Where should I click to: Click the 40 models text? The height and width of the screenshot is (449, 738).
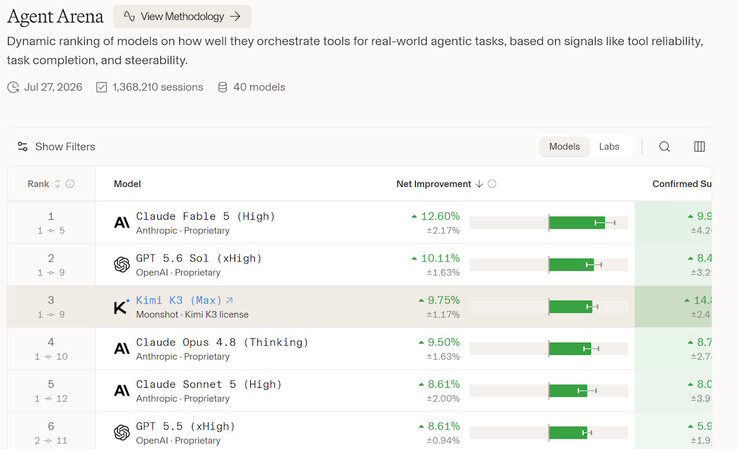pyautogui.click(x=259, y=88)
